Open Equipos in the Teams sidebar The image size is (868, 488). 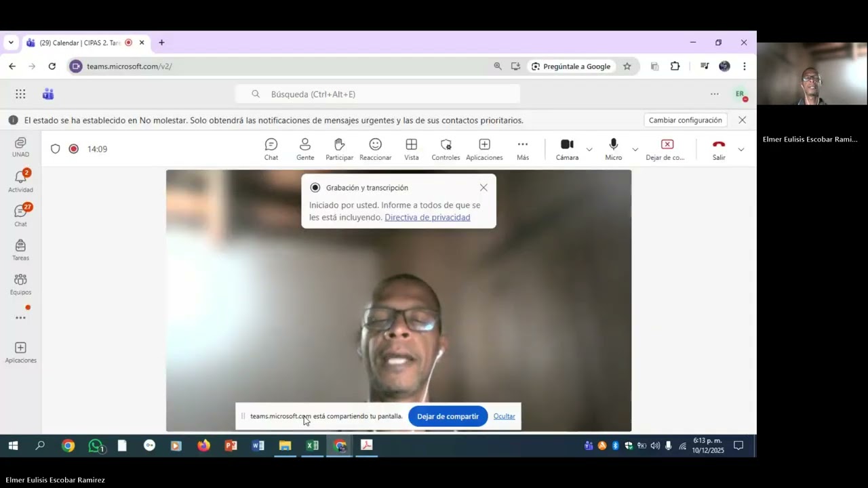click(20, 284)
